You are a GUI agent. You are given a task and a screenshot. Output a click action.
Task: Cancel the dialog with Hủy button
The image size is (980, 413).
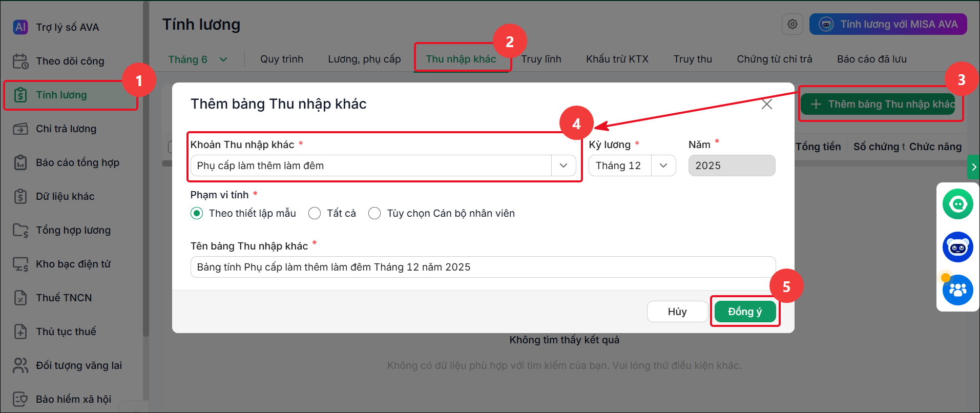click(x=677, y=312)
